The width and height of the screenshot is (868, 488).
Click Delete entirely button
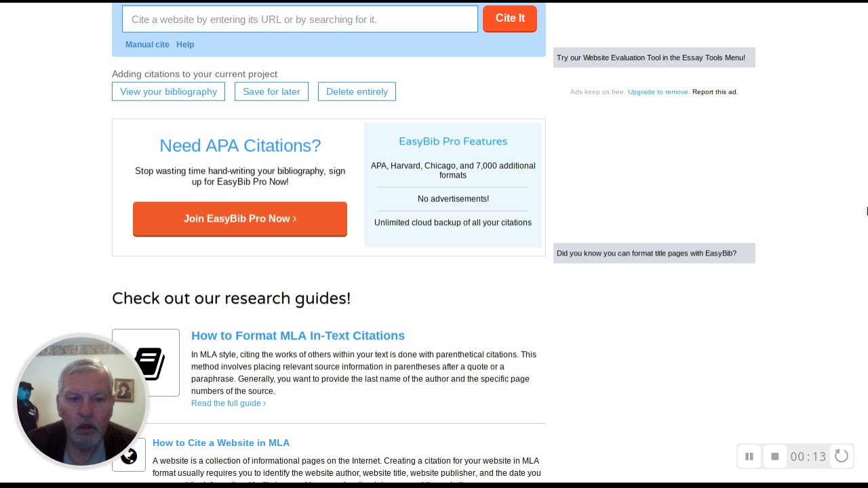[357, 91]
